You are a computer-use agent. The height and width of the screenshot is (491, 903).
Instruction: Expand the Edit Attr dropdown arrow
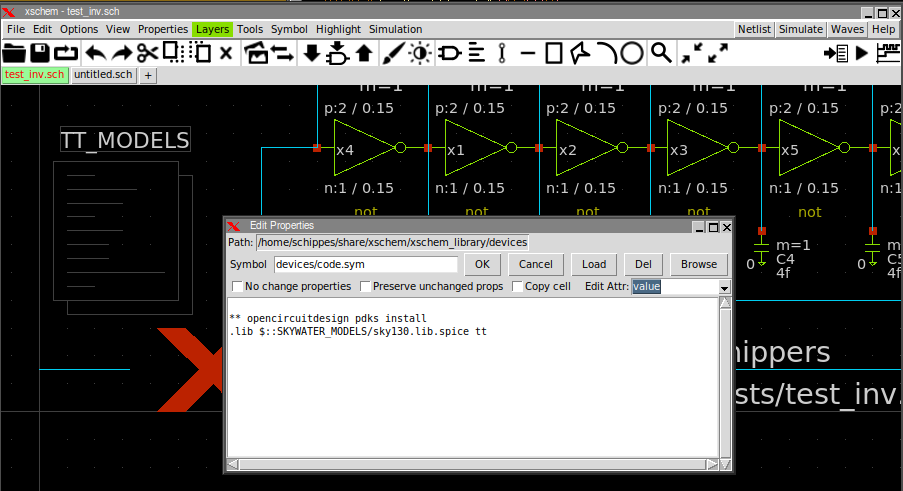(724, 287)
